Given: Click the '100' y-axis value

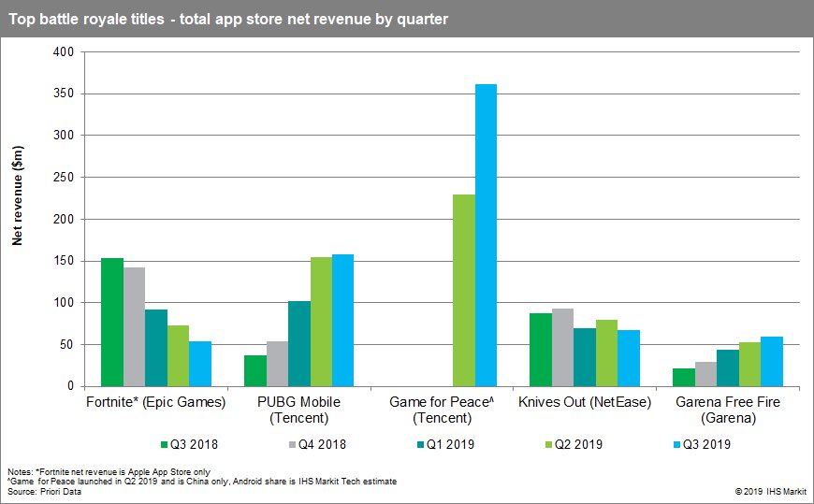Looking at the screenshot, I should pyautogui.click(x=64, y=303).
